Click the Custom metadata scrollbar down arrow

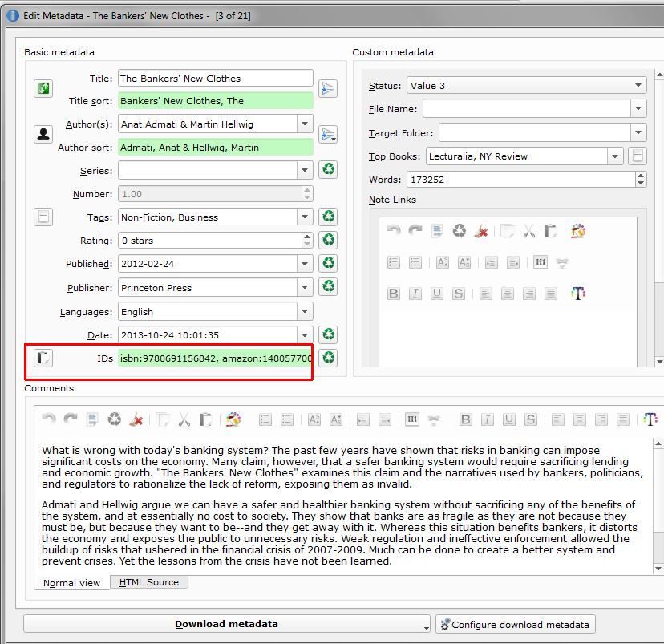[659, 362]
